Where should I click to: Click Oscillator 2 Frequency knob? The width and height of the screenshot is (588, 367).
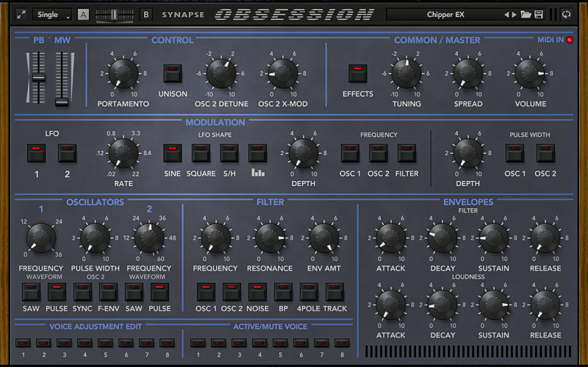tap(149, 238)
